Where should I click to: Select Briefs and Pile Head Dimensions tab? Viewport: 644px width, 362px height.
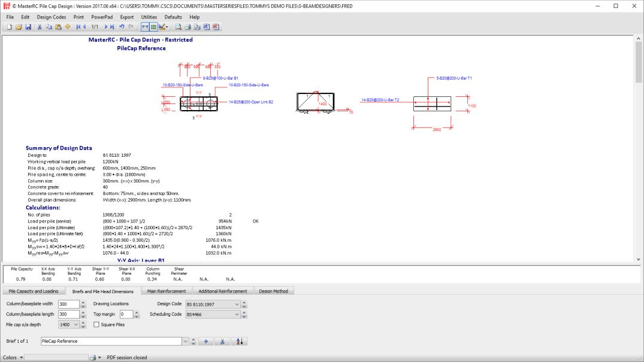pyautogui.click(x=102, y=291)
